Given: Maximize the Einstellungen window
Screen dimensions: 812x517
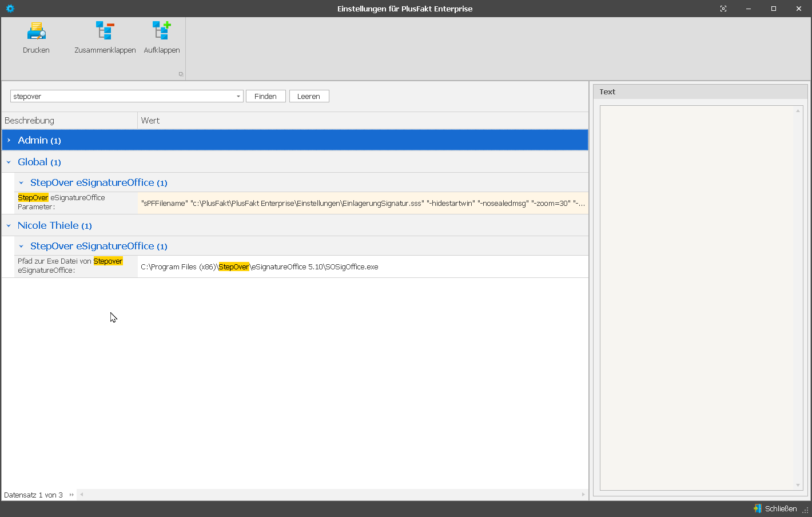Looking at the screenshot, I should click(774, 9).
